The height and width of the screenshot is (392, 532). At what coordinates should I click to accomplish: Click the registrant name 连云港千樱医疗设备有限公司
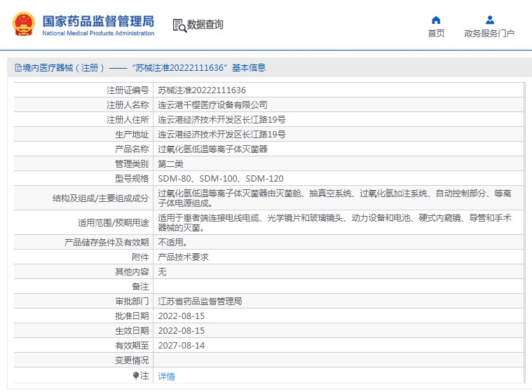coord(213,105)
